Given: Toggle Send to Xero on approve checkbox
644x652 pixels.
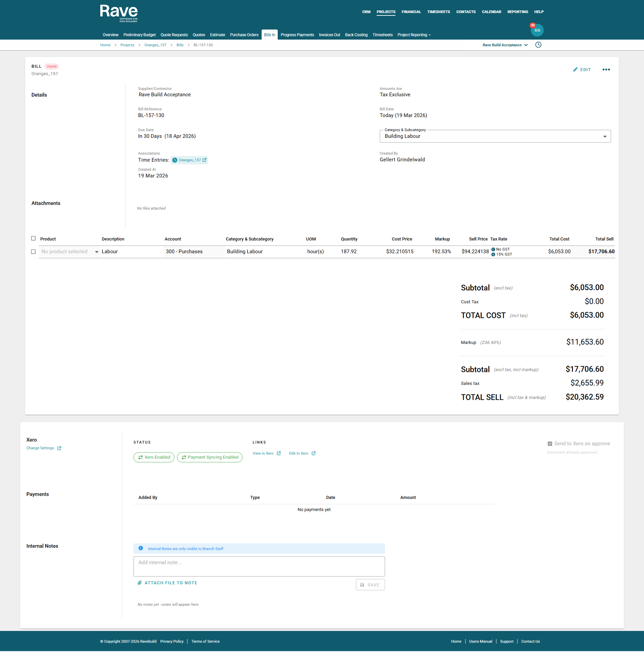Looking at the screenshot, I should [549, 443].
